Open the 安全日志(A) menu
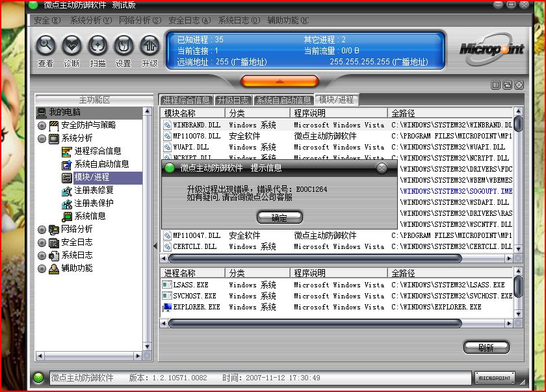The image size is (546, 392). coord(190,21)
